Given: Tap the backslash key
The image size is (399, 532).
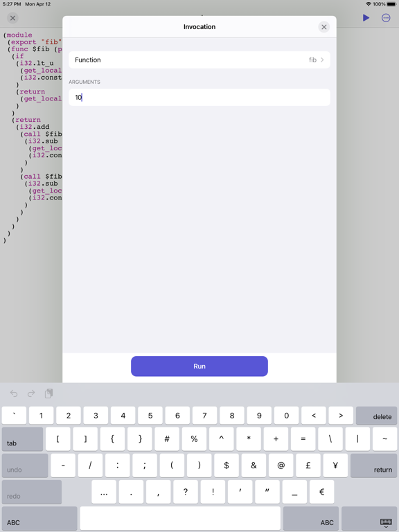Looking at the screenshot, I should coord(330,438).
